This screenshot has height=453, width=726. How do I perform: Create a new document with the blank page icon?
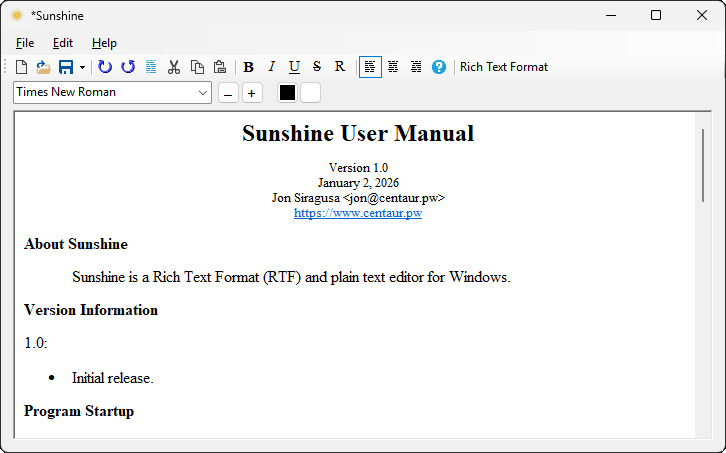pos(21,67)
